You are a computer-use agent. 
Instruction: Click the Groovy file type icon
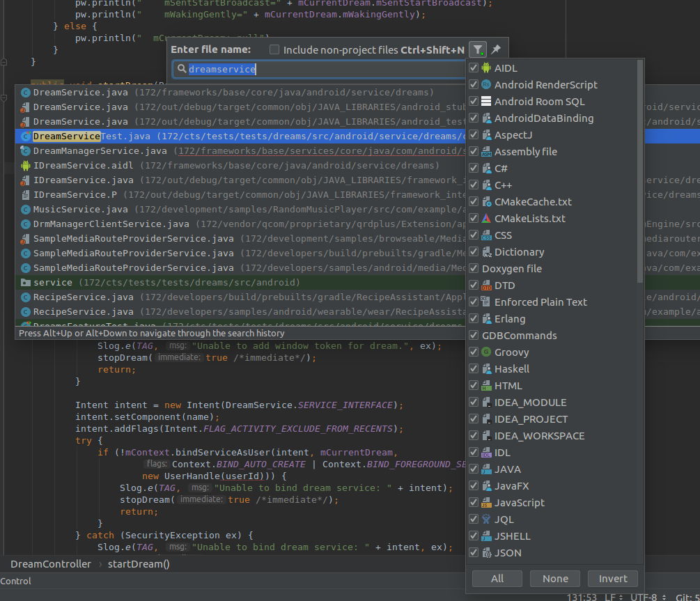[x=486, y=352]
